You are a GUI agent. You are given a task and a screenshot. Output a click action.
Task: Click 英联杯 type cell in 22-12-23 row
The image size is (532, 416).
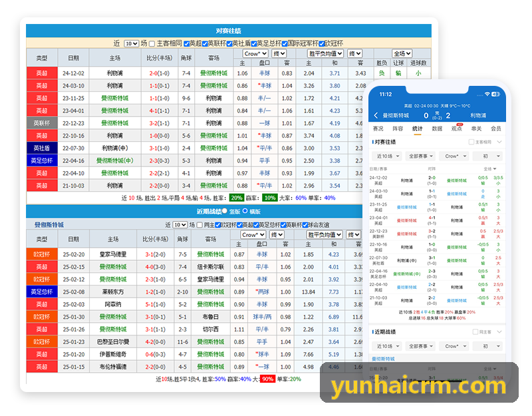[x=42, y=123]
